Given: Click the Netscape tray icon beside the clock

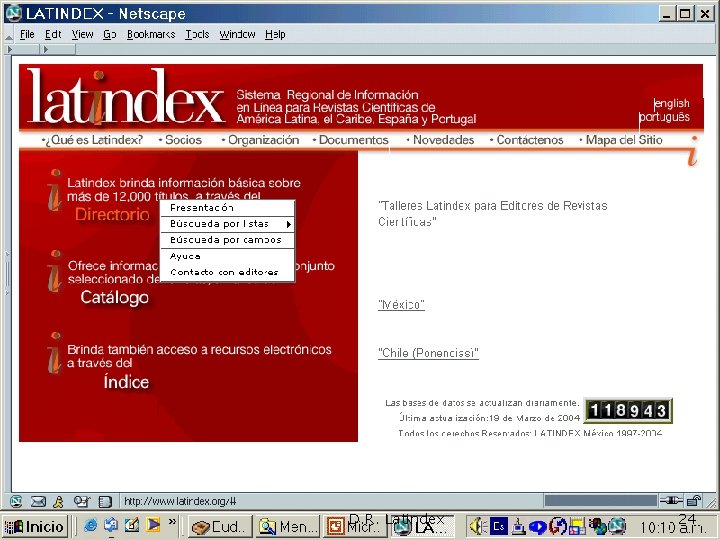Looking at the screenshot, I should pos(617,526).
